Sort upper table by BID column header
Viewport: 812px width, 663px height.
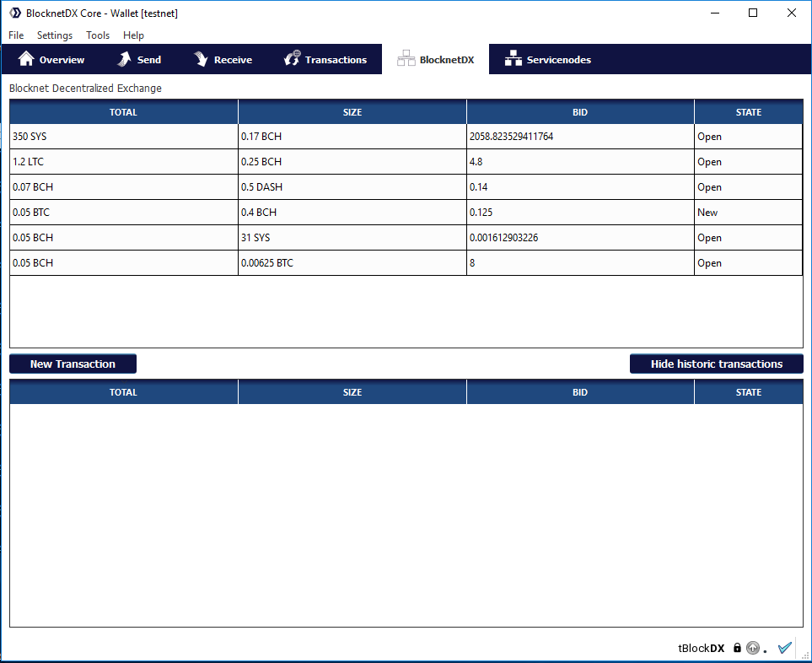coord(580,112)
